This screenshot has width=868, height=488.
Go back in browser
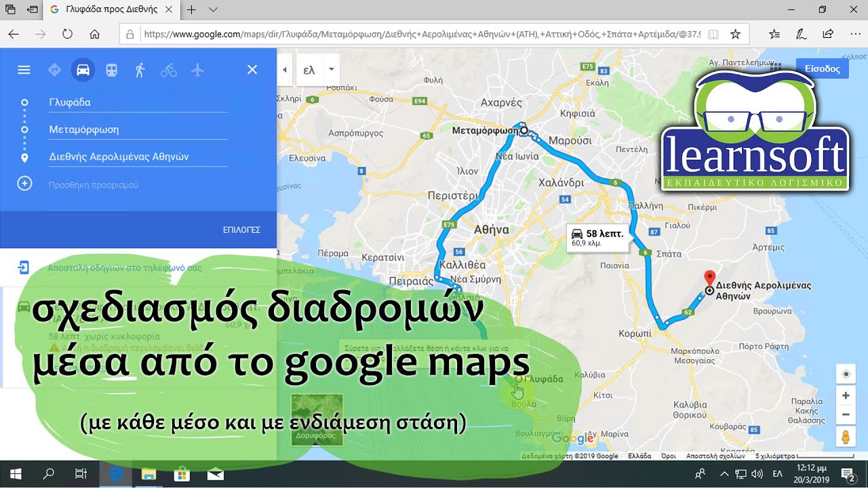(x=14, y=34)
